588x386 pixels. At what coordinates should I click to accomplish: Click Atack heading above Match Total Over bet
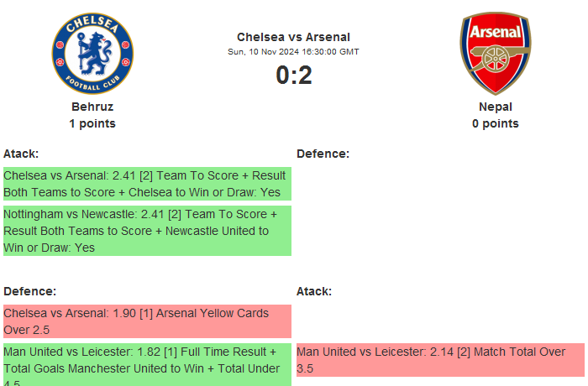314,291
